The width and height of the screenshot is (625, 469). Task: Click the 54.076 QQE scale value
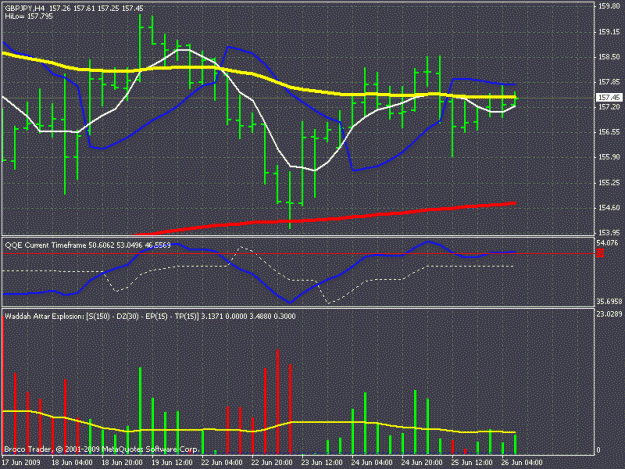coord(607,243)
